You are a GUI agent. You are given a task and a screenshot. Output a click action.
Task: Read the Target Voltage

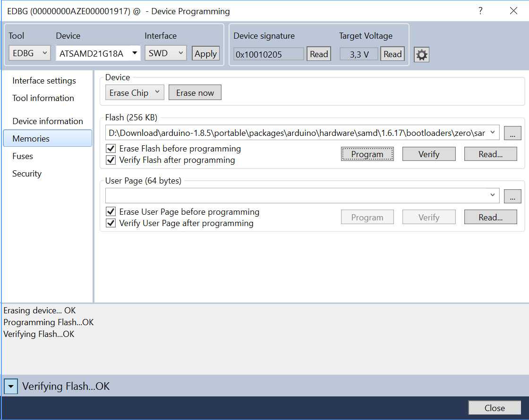392,54
